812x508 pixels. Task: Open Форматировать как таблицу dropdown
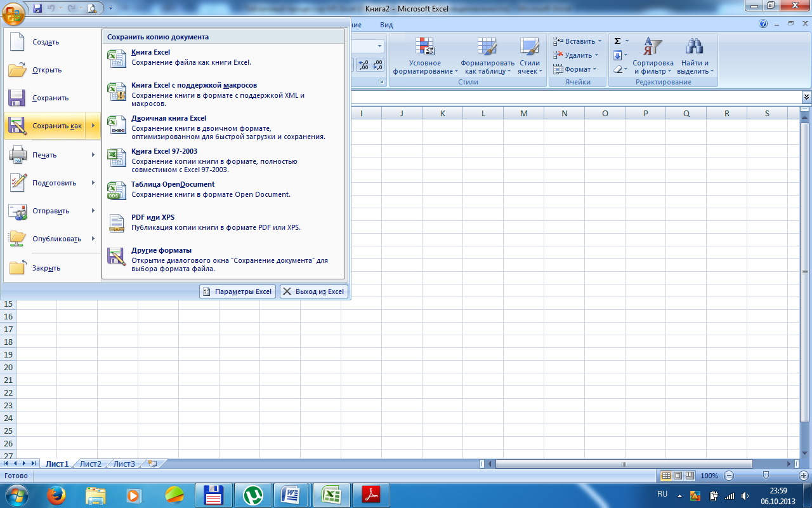point(487,56)
